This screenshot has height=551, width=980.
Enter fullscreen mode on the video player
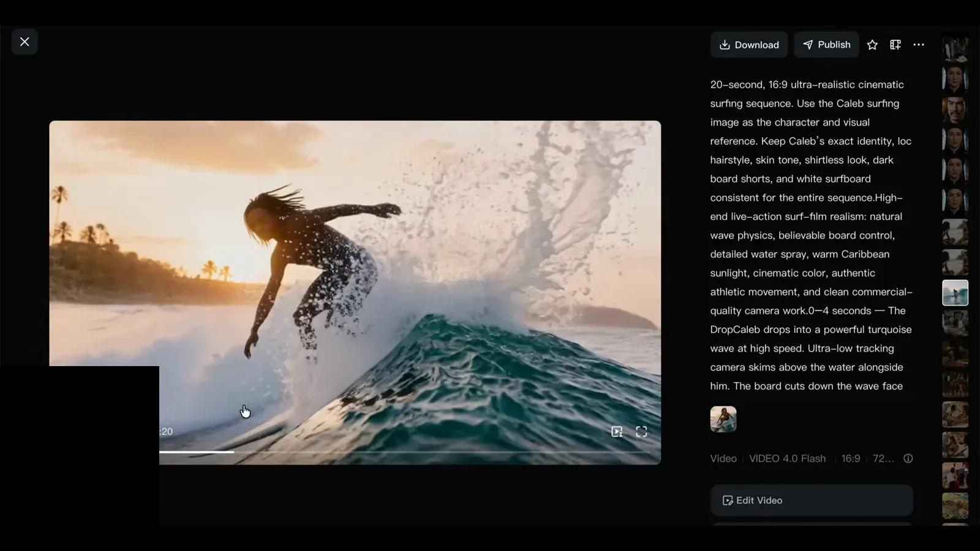point(641,432)
